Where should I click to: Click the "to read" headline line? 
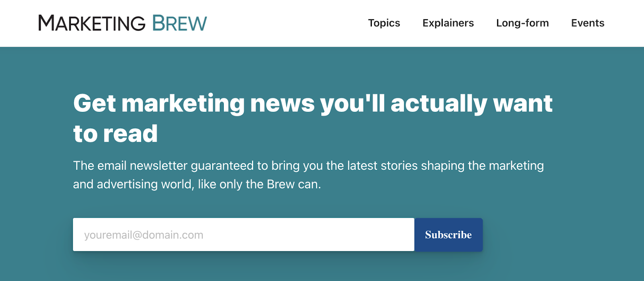[116, 134]
